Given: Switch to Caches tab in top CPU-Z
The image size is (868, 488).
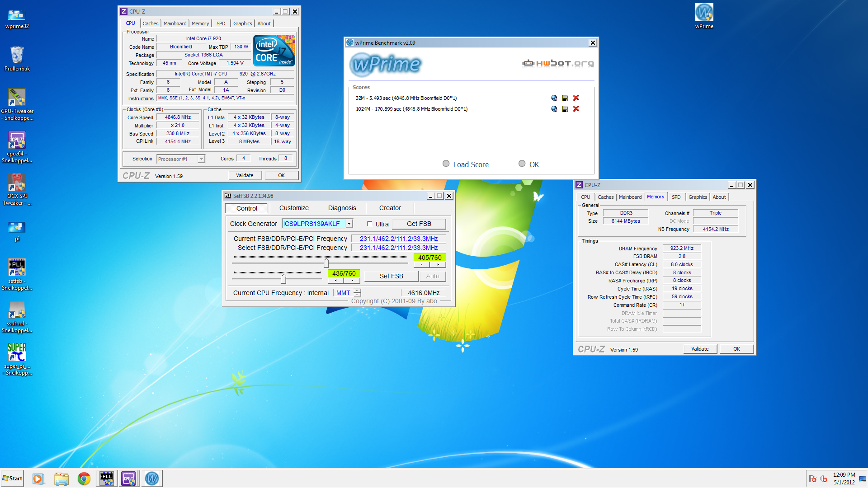Looking at the screenshot, I should point(151,23).
